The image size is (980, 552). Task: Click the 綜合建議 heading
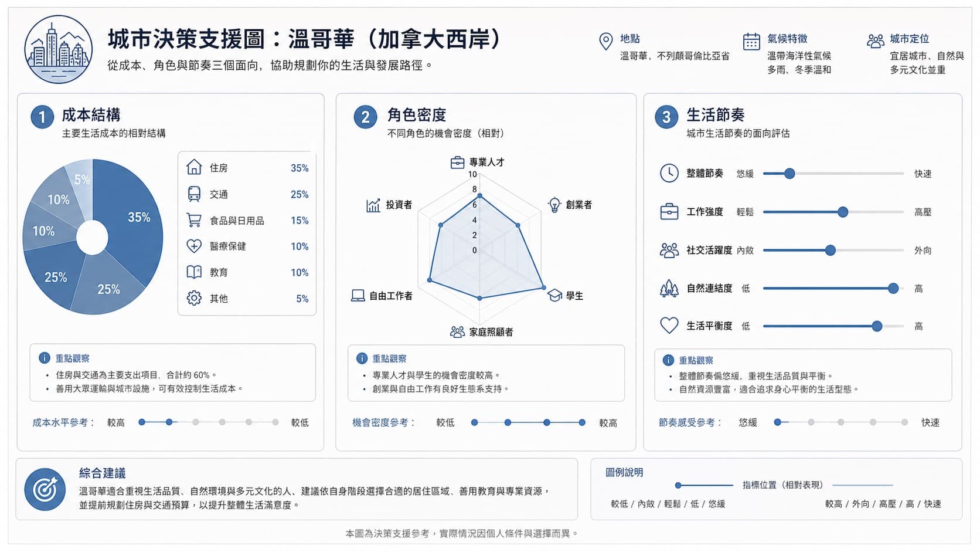pos(103,473)
